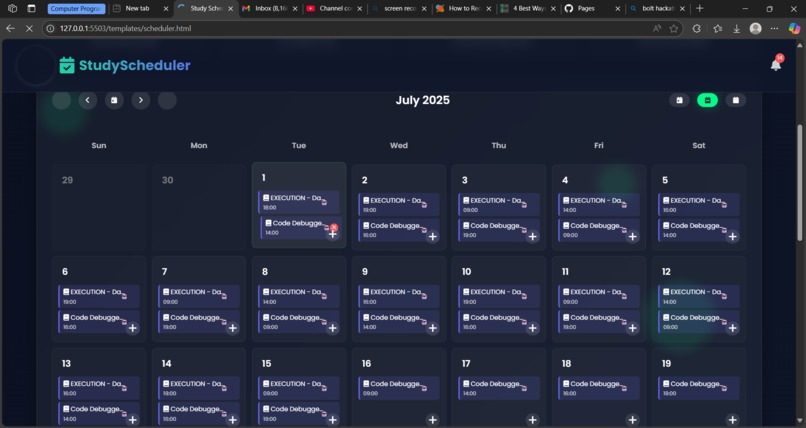Open the Code Debugger session on July 5
The height and width of the screenshot is (428, 806).
pyautogui.click(x=699, y=230)
